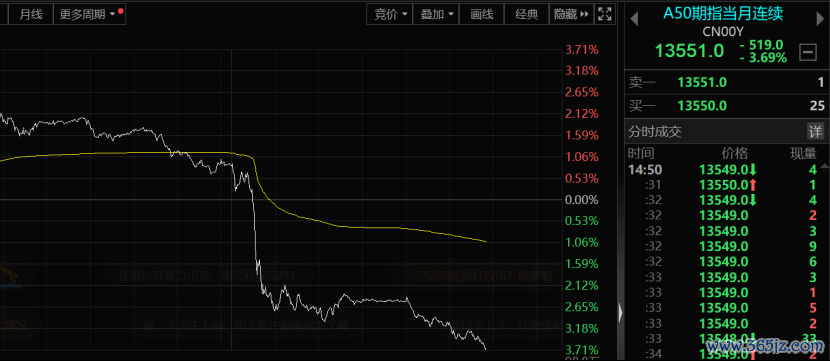Select the trade row with volume 6
Image resolution: width=830 pixels, height=361 pixels.
722,261
